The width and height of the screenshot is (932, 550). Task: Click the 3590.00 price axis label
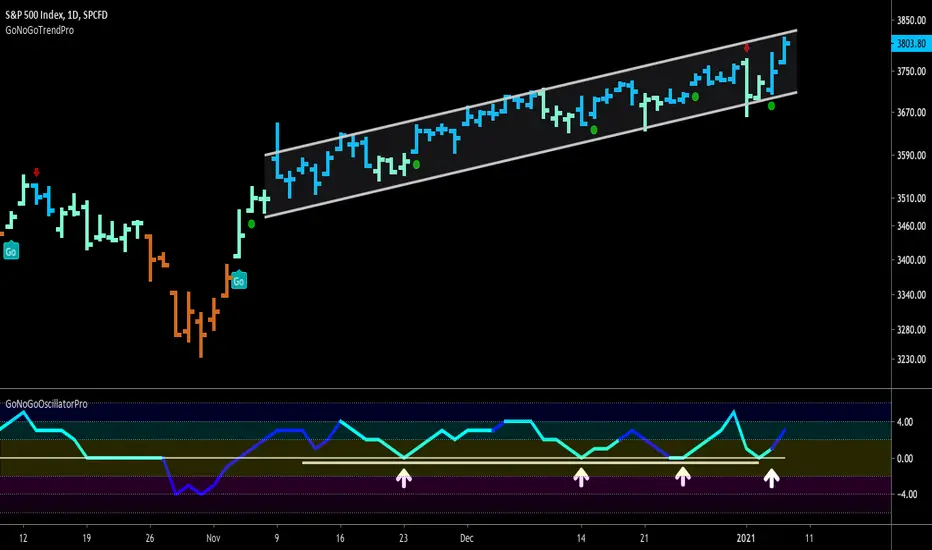(x=911, y=155)
